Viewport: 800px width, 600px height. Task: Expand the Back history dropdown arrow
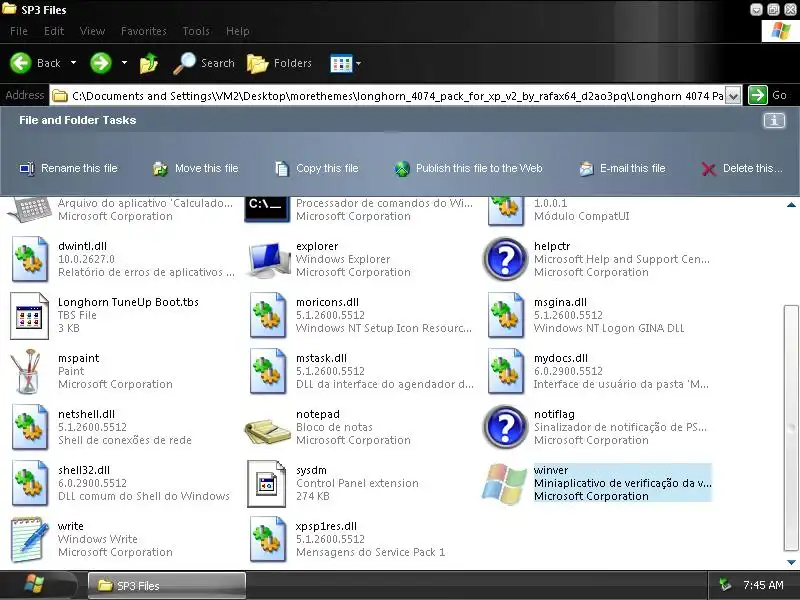click(73, 63)
